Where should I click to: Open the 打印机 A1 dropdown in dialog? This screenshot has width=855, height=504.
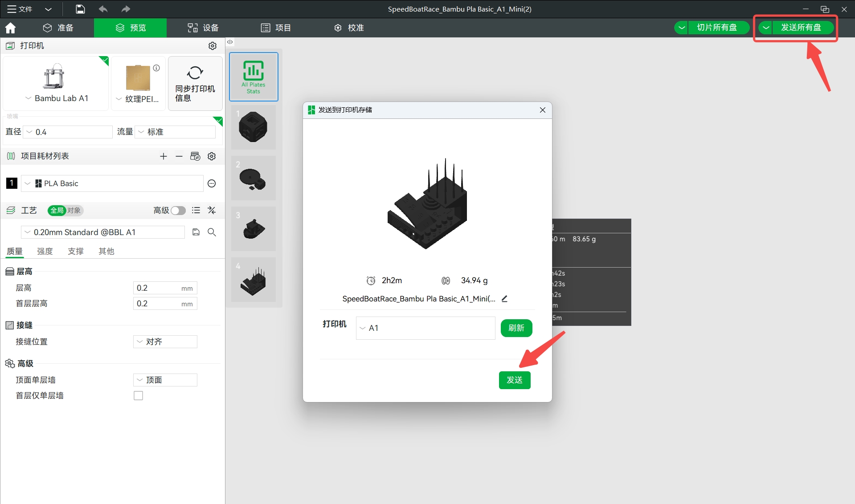pos(425,328)
